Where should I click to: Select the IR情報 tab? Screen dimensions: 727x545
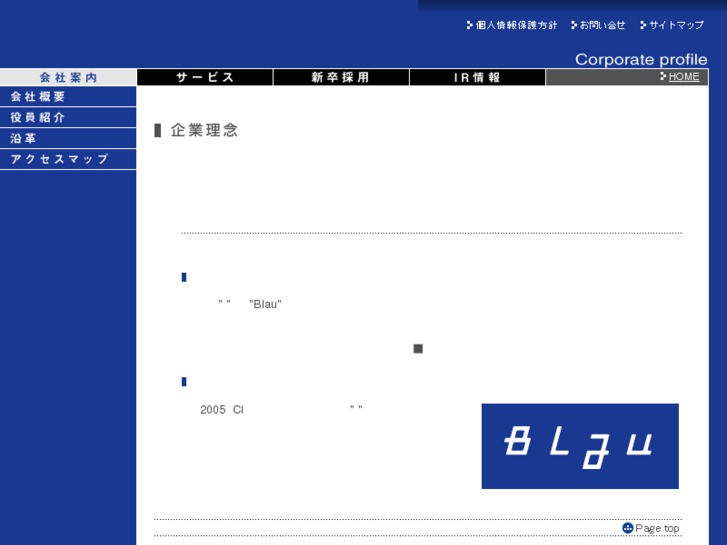(x=477, y=77)
